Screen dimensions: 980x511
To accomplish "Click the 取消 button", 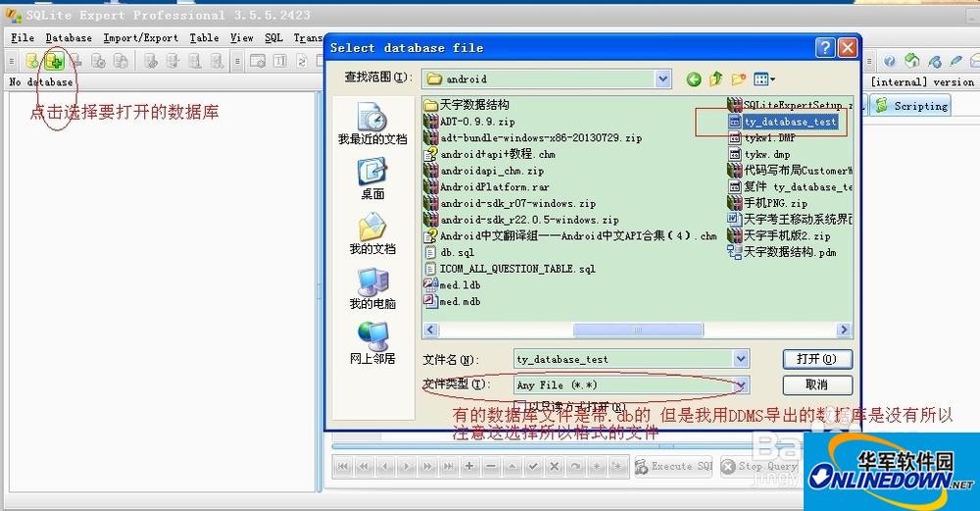I will (817, 384).
